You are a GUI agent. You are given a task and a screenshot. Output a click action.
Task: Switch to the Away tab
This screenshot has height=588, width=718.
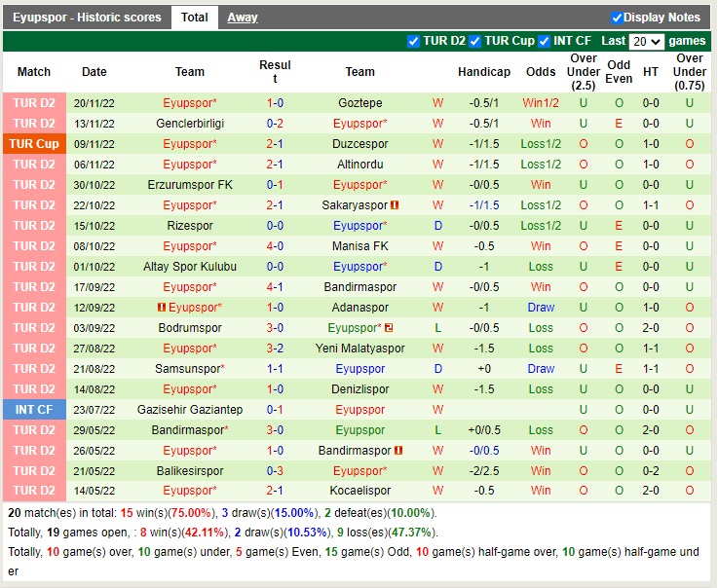point(243,18)
